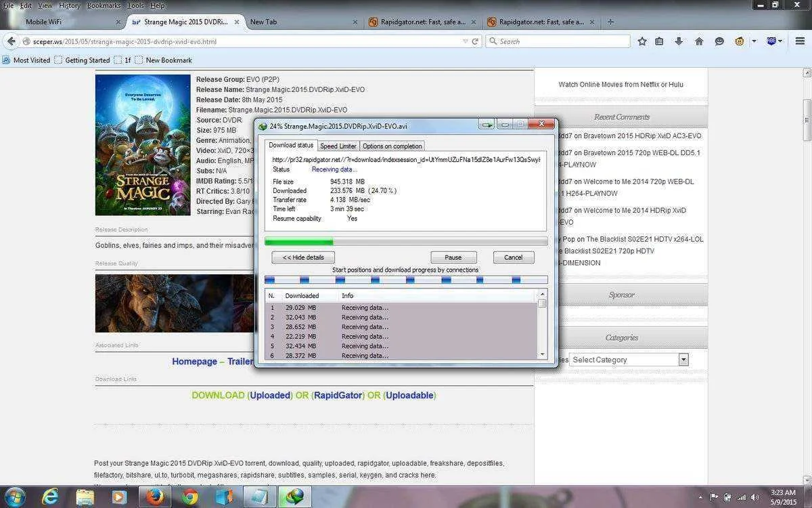Open the Adblock Plus dropdown arrow
Viewport: 812px width, 508px height.
(x=780, y=41)
